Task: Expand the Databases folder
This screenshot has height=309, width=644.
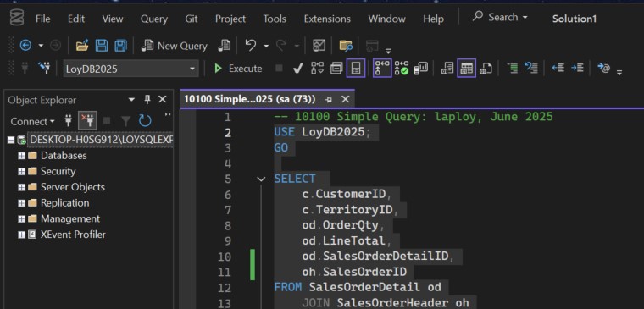Action: (x=21, y=156)
